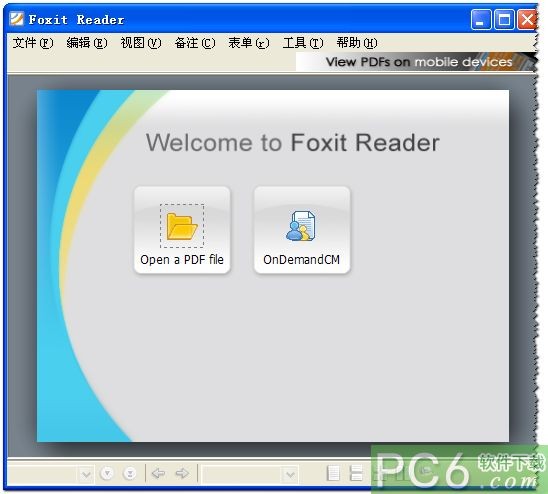Expand the page number dropdown arrow

point(86,474)
